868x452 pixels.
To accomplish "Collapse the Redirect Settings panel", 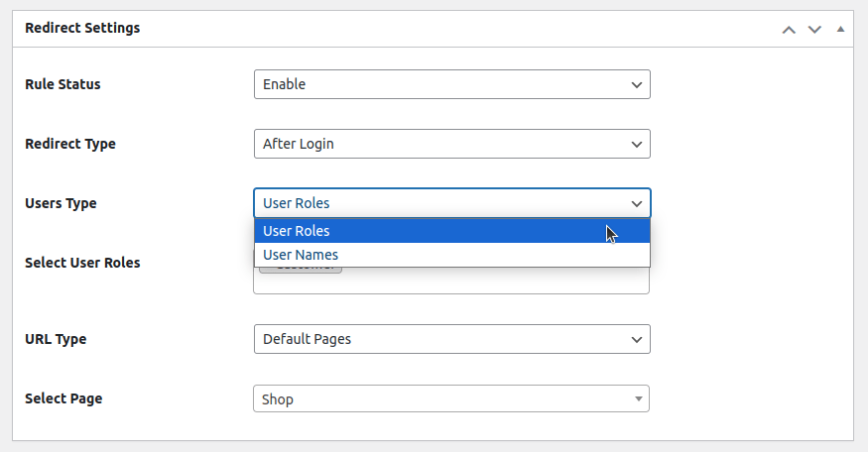I will [x=840, y=29].
